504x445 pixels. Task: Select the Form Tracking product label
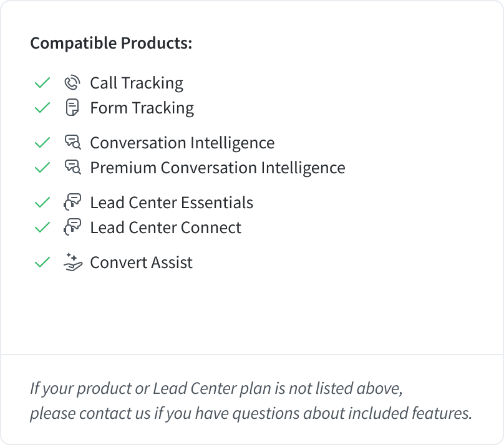(142, 108)
